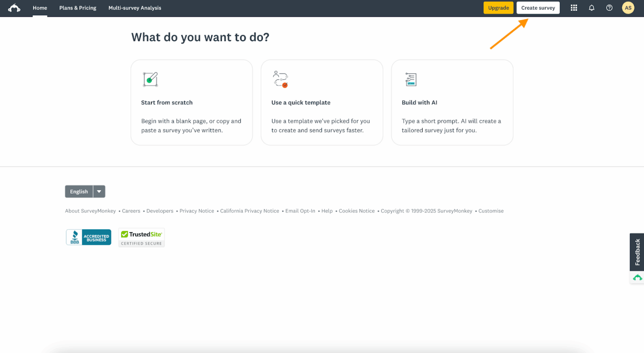This screenshot has width=644, height=353.
Task: Open the notifications bell
Action: click(x=591, y=8)
